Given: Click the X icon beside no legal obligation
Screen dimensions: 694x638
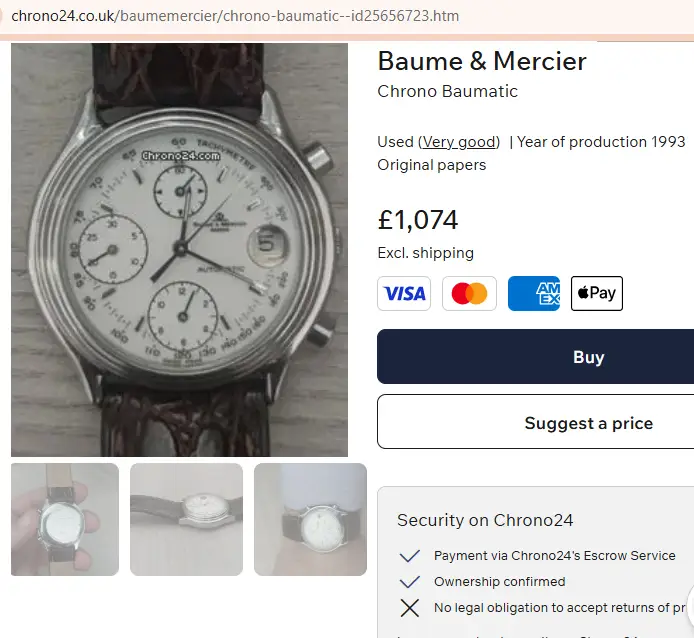Looking at the screenshot, I should pyautogui.click(x=409, y=608).
